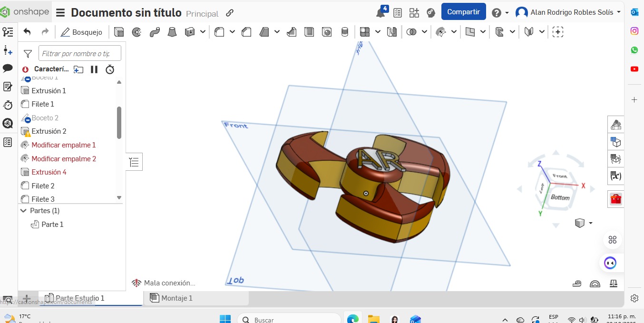This screenshot has height=323, width=644.
Task: Open the dropdown next to Draft tool
Action: coord(277,32)
